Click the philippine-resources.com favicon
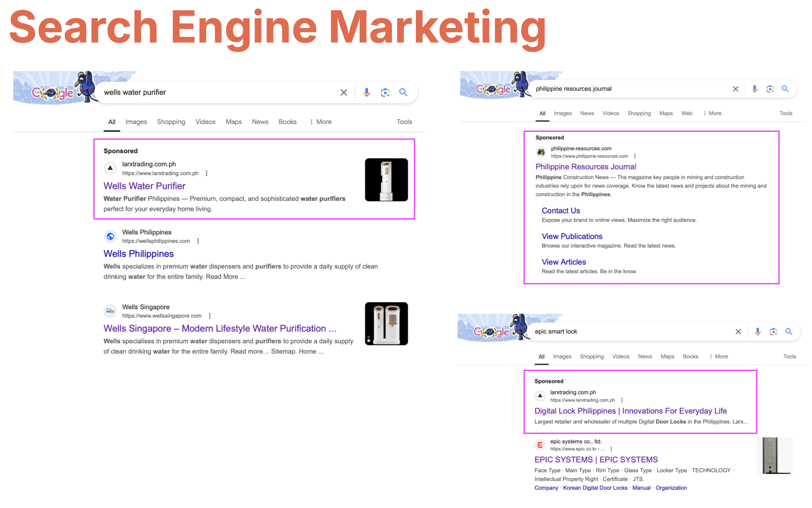Image resolution: width=812 pixels, height=508 pixels. [541, 152]
